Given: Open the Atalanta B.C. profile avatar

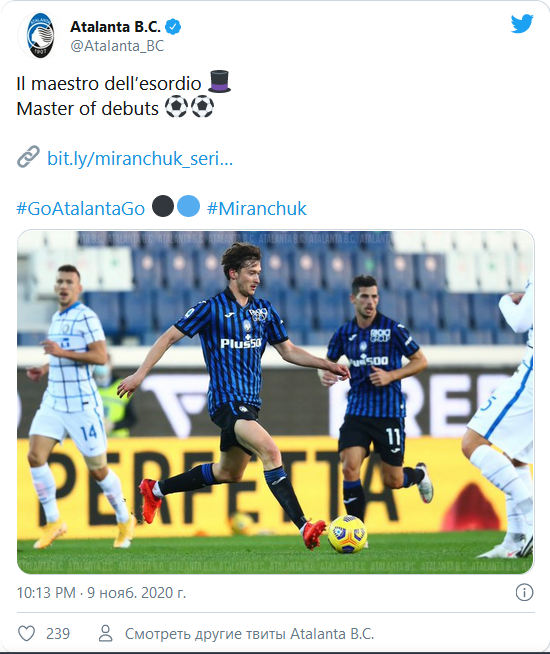Looking at the screenshot, I should click(40, 35).
